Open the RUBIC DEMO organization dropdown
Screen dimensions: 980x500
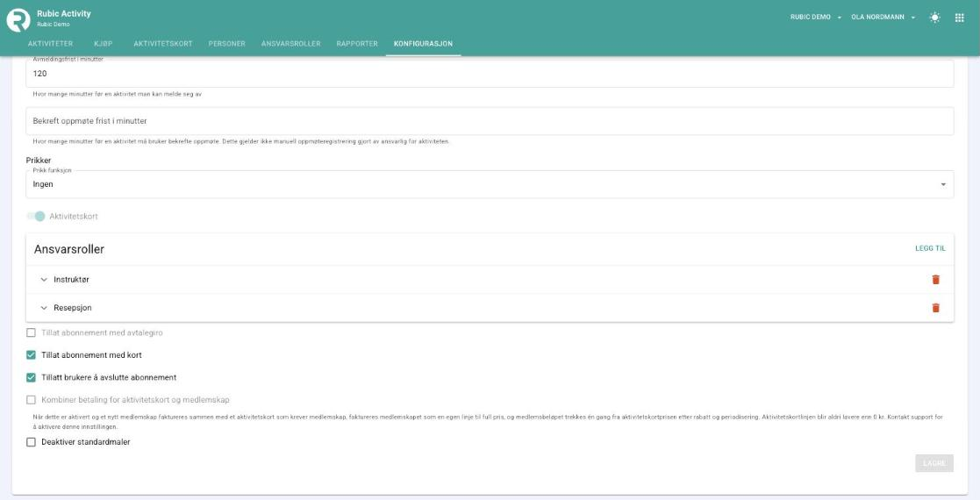point(816,18)
